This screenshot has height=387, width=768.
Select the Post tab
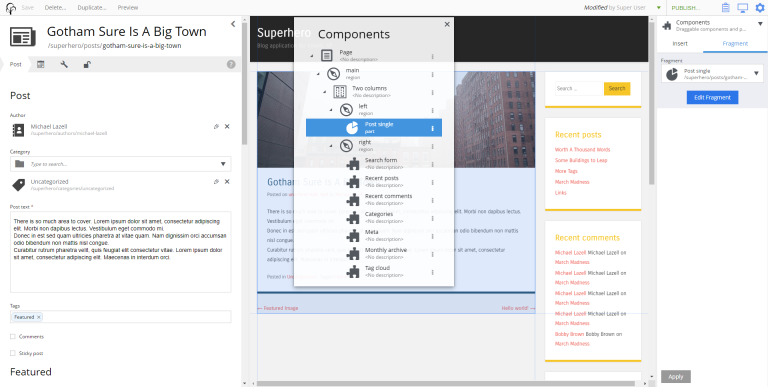click(x=16, y=64)
